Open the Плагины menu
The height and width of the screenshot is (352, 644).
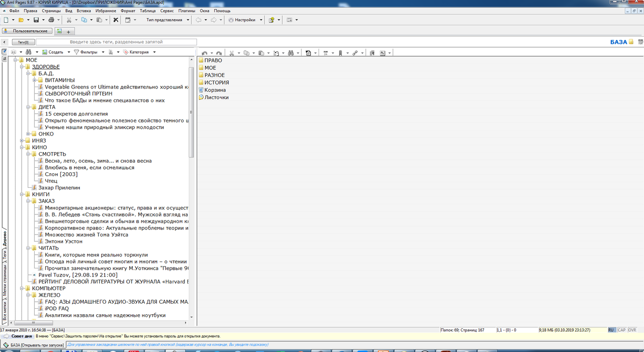187,11
